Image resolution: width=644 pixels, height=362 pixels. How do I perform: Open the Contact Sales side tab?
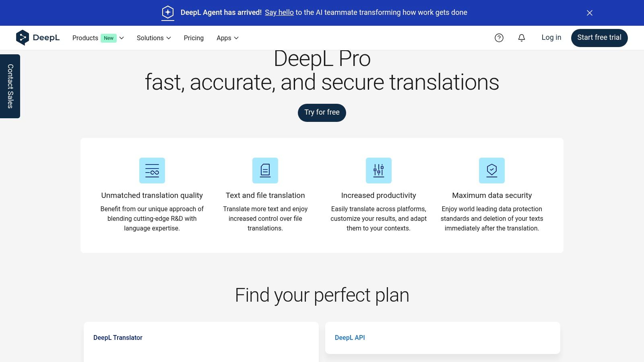point(10,86)
